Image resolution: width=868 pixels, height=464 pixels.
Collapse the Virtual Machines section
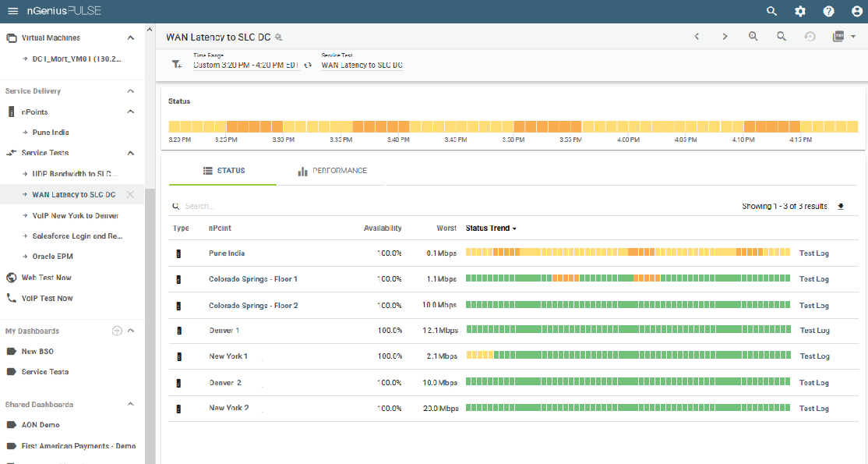(x=131, y=37)
